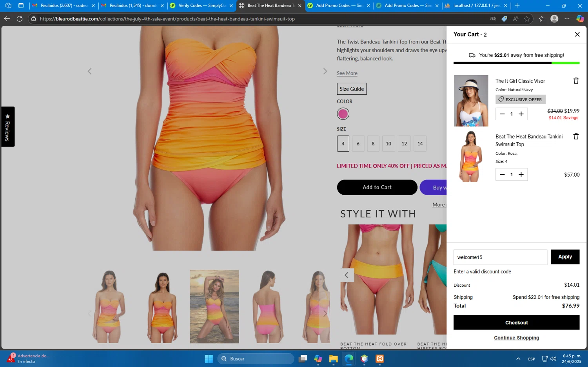Select size 6
This screenshot has height=367, width=588.
(358, 144)
